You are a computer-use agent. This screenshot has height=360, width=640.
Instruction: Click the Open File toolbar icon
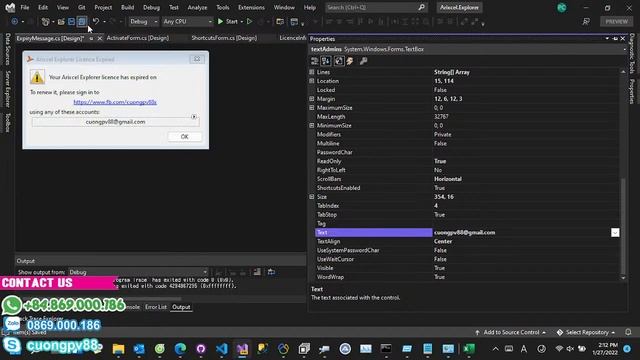tap(61, 21)
